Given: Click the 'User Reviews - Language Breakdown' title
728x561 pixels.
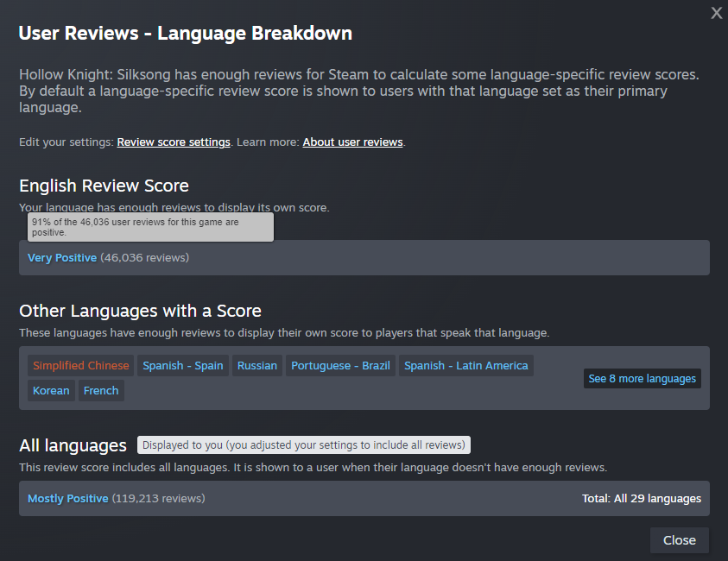Looking at the screenshot, I should [186, 34].
